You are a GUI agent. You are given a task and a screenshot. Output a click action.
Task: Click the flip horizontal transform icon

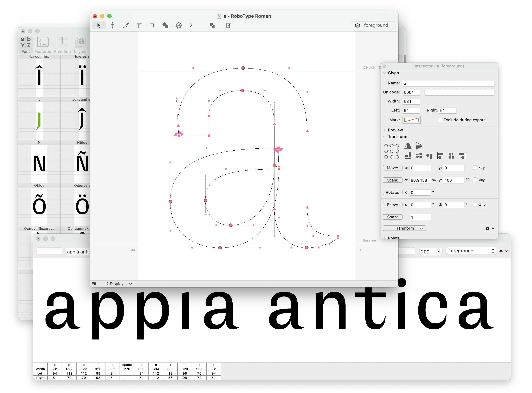pos(408,146)
